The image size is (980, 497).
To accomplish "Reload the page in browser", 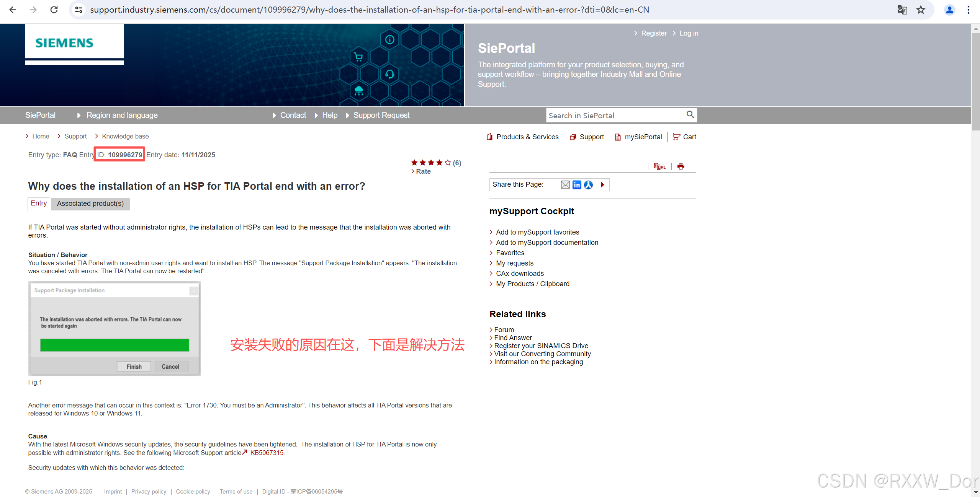I will [54, 10].
